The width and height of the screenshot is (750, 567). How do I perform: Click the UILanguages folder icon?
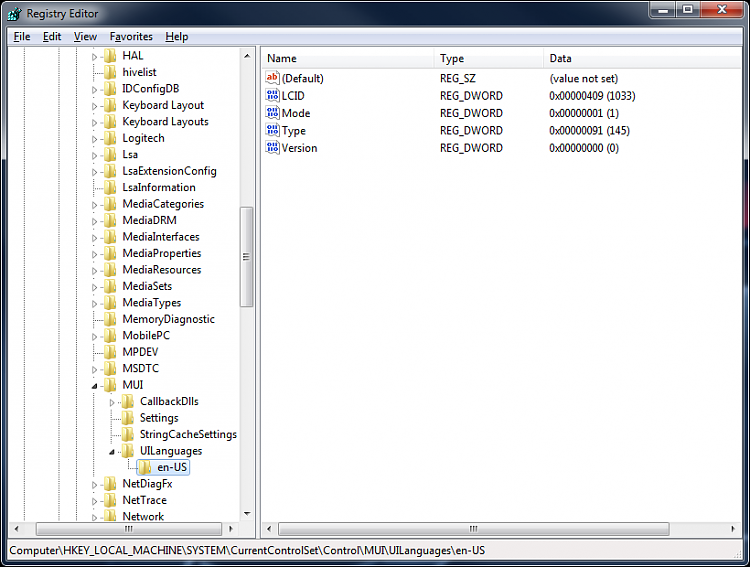[x=128, y=451]
